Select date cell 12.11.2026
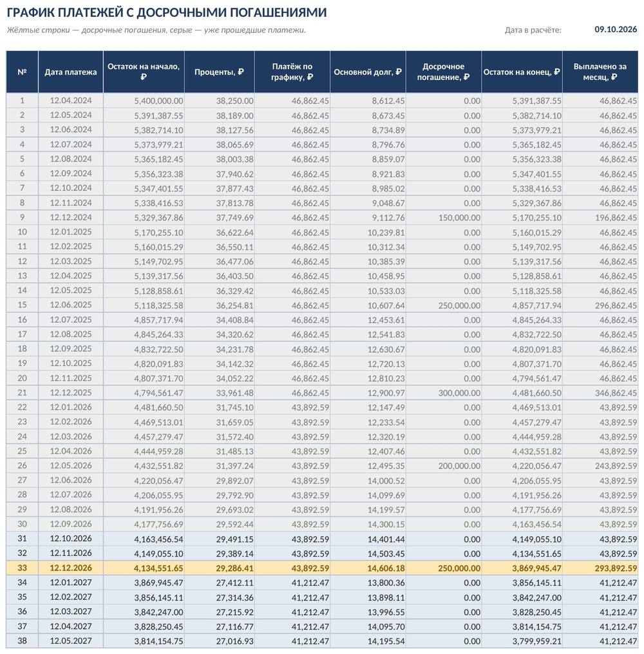Screen dimensions: 644x654 [70, 553]
